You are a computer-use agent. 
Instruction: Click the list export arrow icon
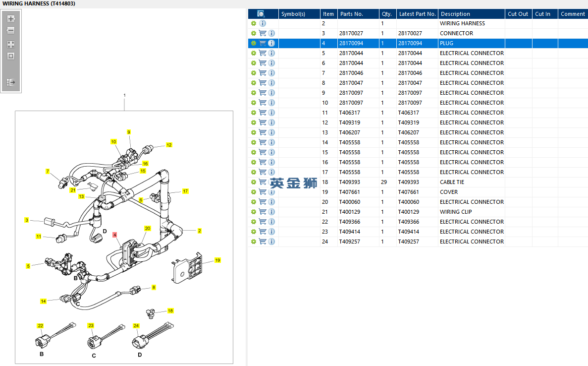(11, 82)
